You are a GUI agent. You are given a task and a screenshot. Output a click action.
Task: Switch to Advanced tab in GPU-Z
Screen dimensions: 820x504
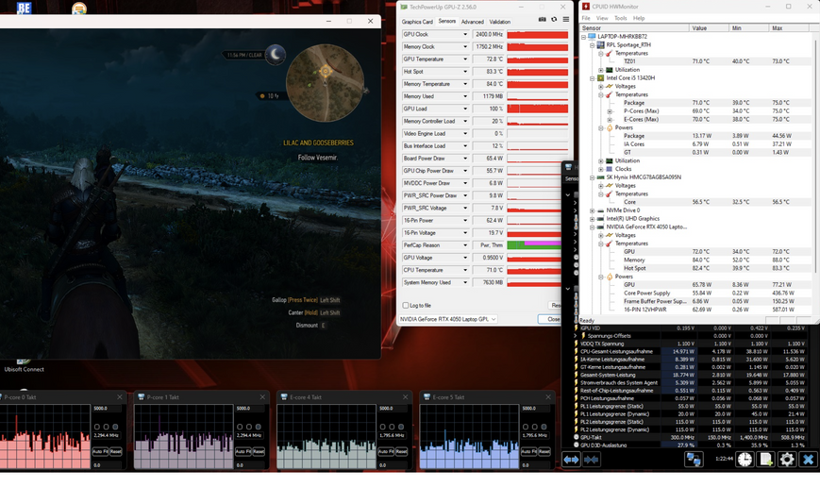(x=472, y=22)
